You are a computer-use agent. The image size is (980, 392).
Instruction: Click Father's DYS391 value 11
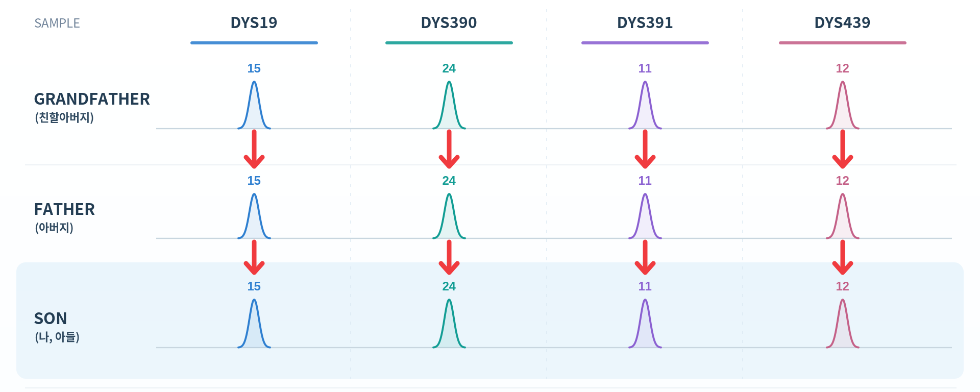pos(645,181)
